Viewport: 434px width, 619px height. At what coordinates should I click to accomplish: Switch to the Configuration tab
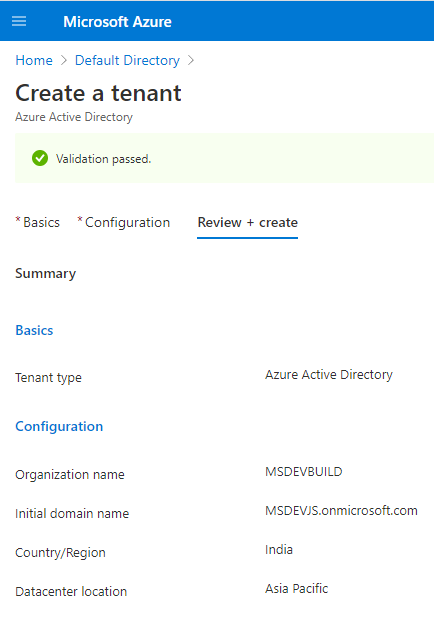point(124,222)
